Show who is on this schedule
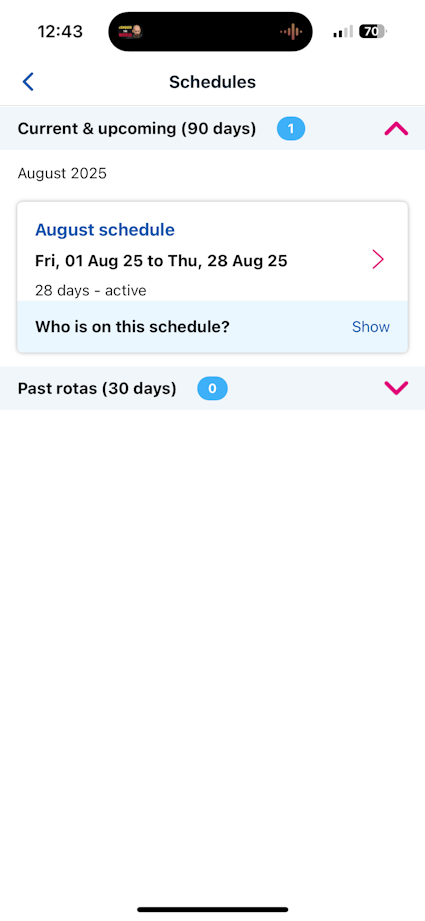The image size is (425, 921). [x=370, y=327]
